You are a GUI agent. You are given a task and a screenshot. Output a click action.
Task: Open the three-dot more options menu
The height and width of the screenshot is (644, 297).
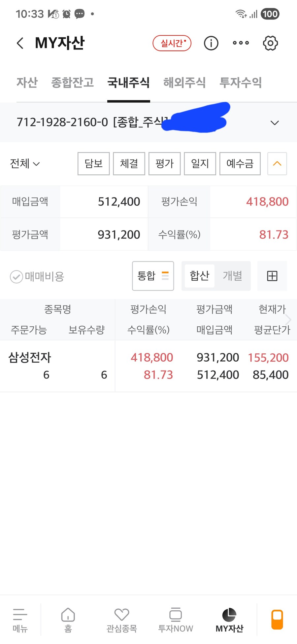(x=241, y=43)
